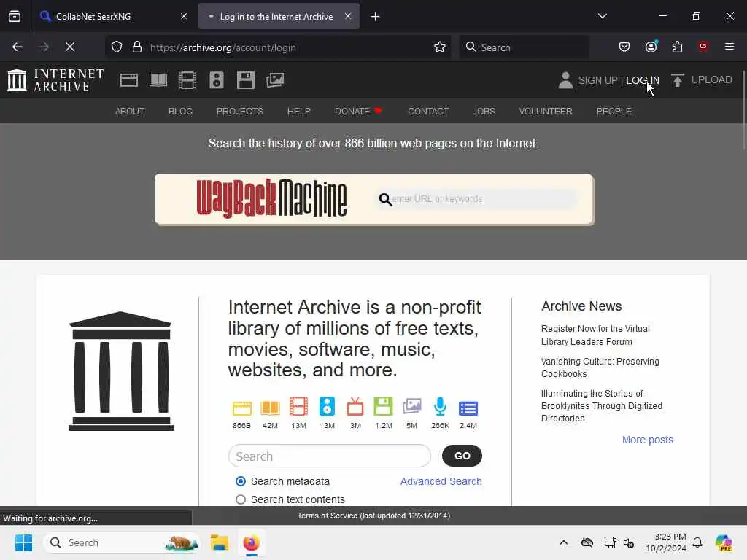Viewport: 747px width, 560px height.
Task: Click the GO search button
Action: click(x=462, y=456)
